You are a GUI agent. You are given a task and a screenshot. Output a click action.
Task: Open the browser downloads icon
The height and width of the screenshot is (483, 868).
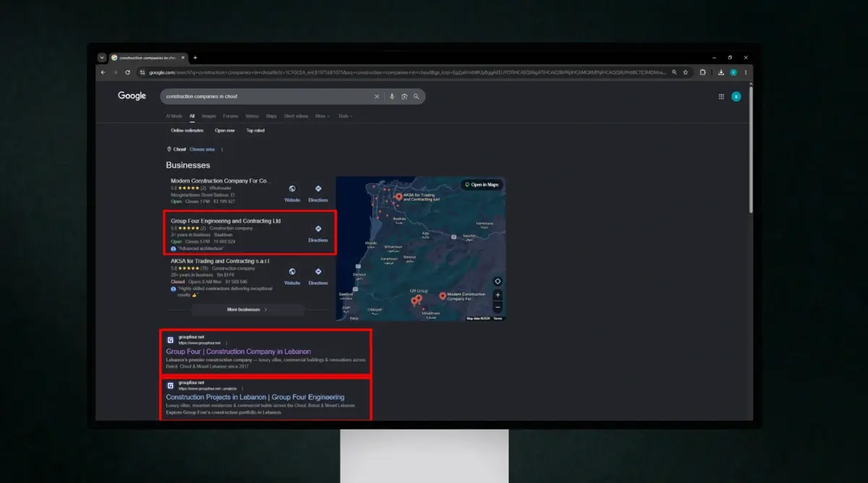(721, 72)
